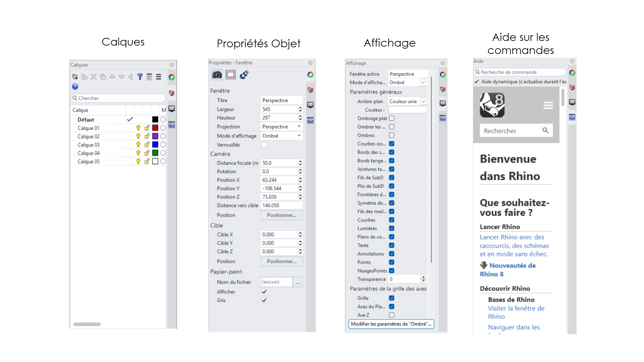This screenshot has width=644, height=362.
Task: Select the Calque 02 layer row
Action: pyautogui.click(x=89, y=136)
